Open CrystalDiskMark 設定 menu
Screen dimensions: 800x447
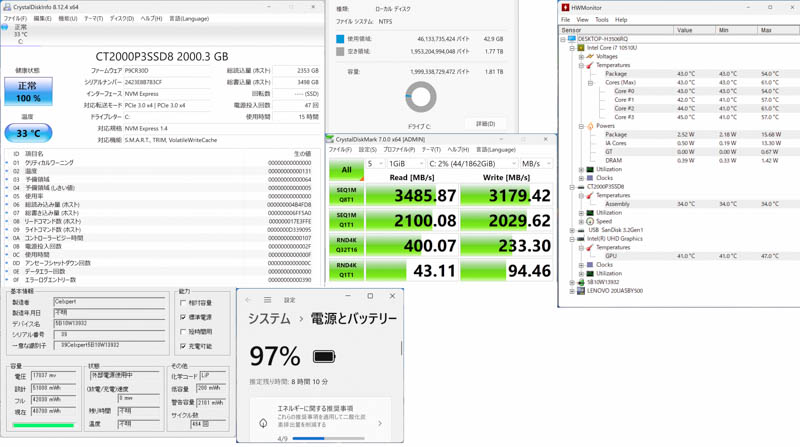point(367,150)
